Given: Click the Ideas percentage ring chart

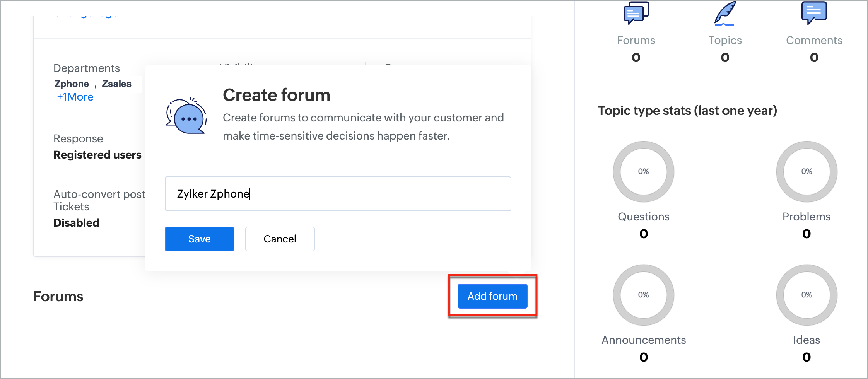Looking at the screenshot, I should 806,295.
